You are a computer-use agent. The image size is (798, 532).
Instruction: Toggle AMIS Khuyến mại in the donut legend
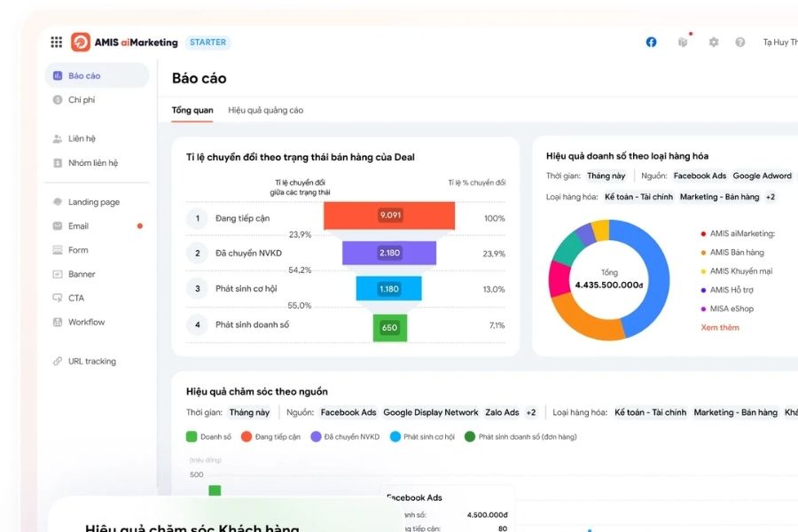coord(737,271)
